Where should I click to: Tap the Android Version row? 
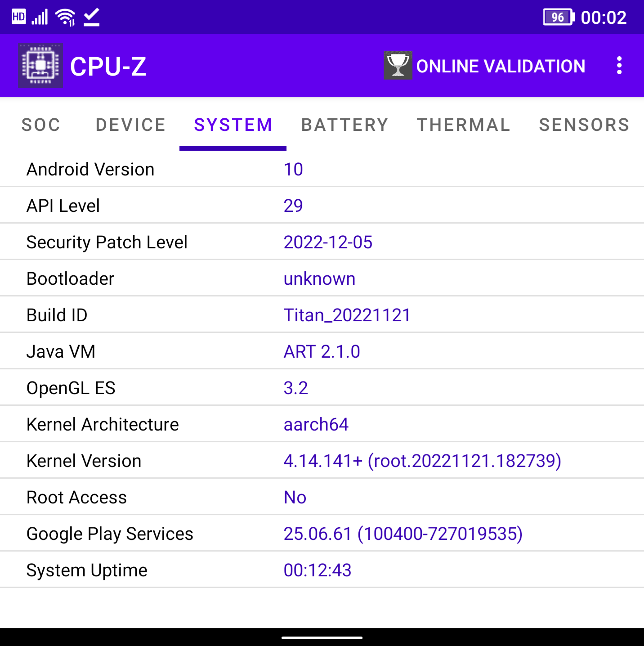point(180,169)
